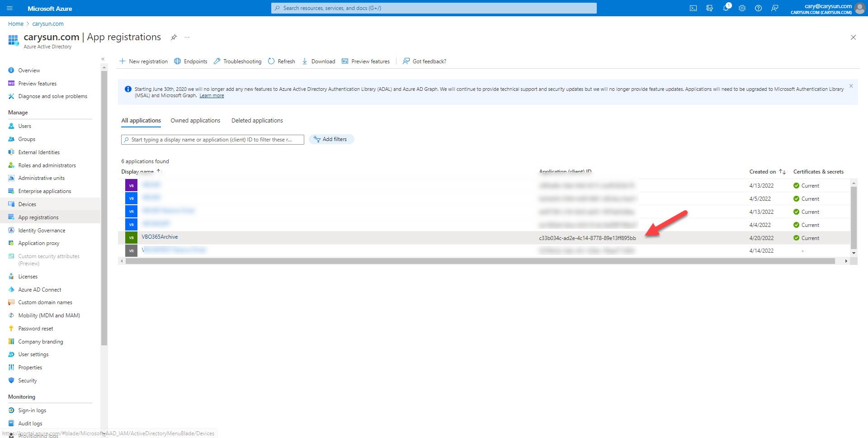Switch to Deleted applications tab
This screenshot has width=868, height=438.
point(257,121)
